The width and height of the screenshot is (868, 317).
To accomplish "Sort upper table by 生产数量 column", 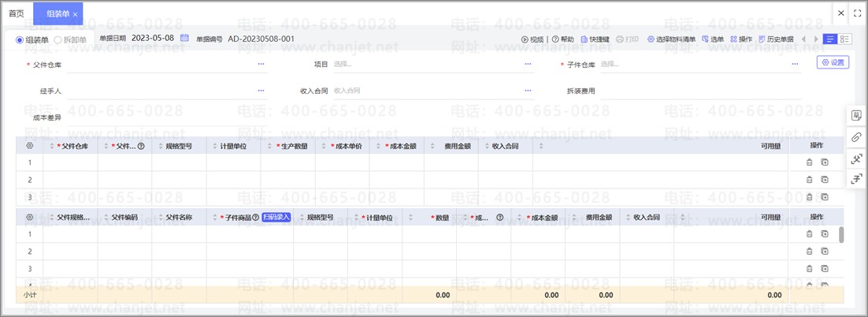I will (269, 147).
